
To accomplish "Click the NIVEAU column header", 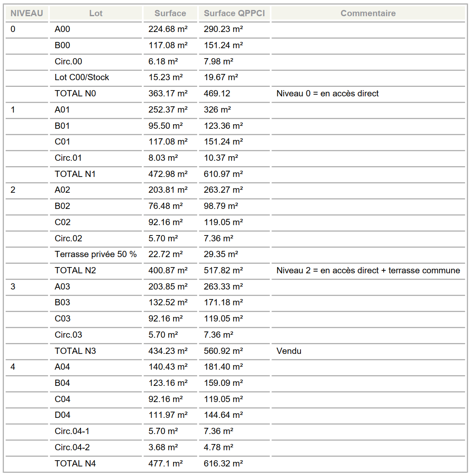I will click(27, 13).
